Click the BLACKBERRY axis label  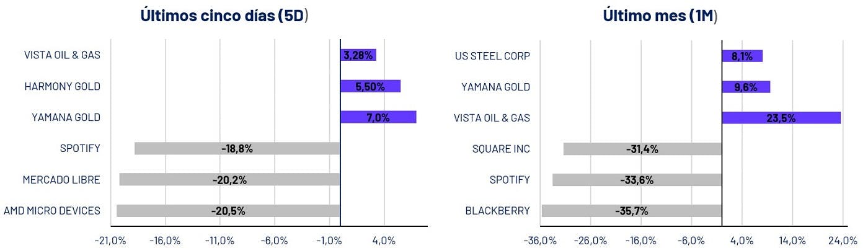click(x=498, y=211)
